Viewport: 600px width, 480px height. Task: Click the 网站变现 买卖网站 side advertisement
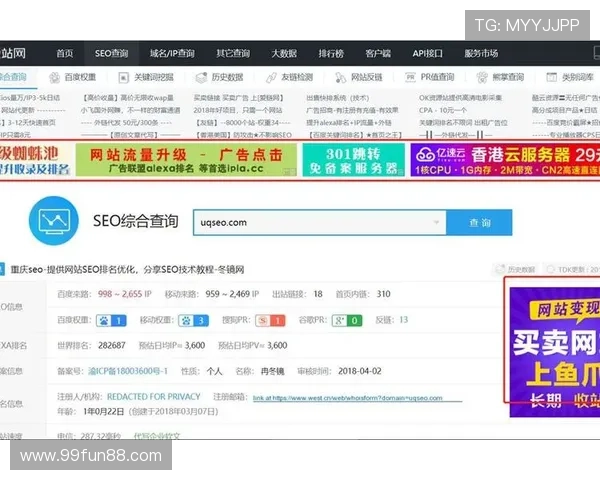click(555, 352)
